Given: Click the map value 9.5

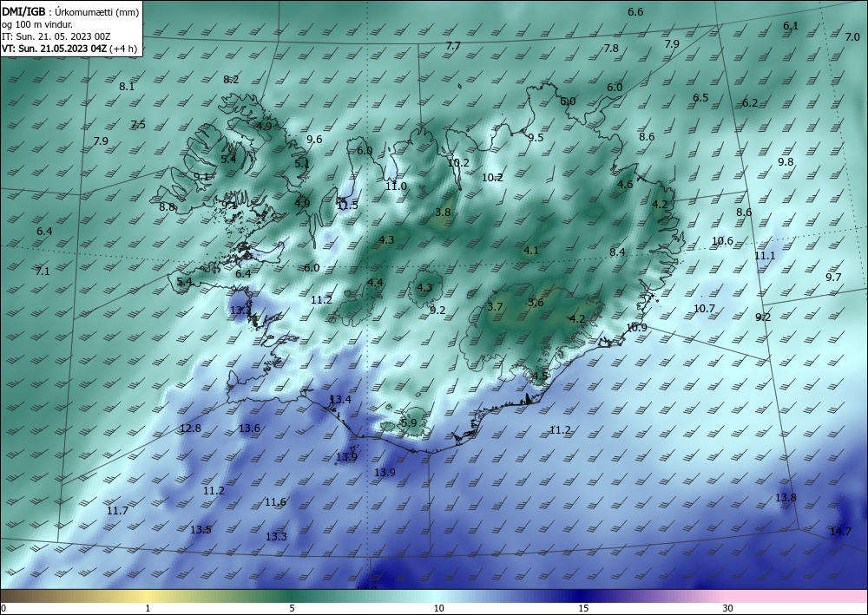Looking at the screenshot, I should click(536, 138).
